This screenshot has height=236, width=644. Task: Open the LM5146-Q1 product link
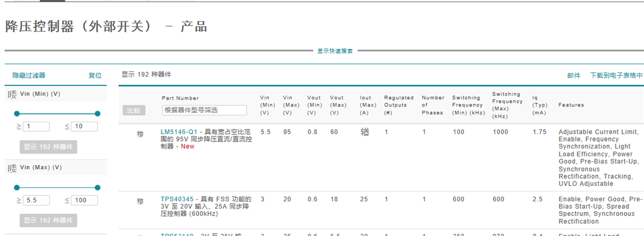(x=179, y=132)
